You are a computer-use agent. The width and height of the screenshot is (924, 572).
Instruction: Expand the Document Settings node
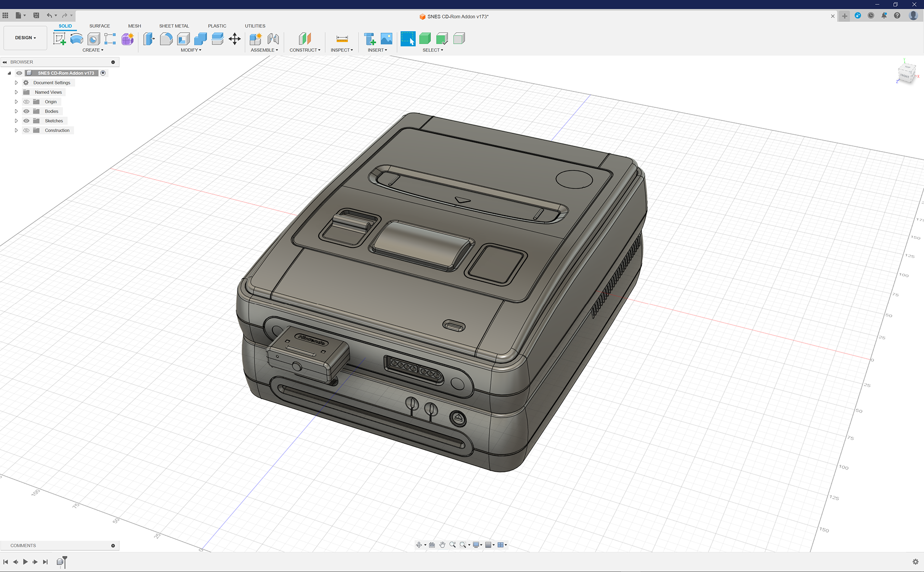point(16,83)
